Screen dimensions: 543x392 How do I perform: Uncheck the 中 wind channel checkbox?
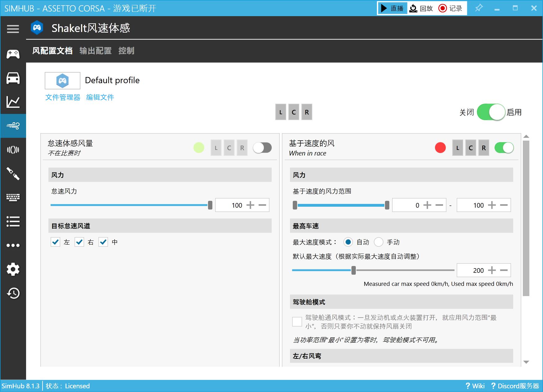[103, 242]
